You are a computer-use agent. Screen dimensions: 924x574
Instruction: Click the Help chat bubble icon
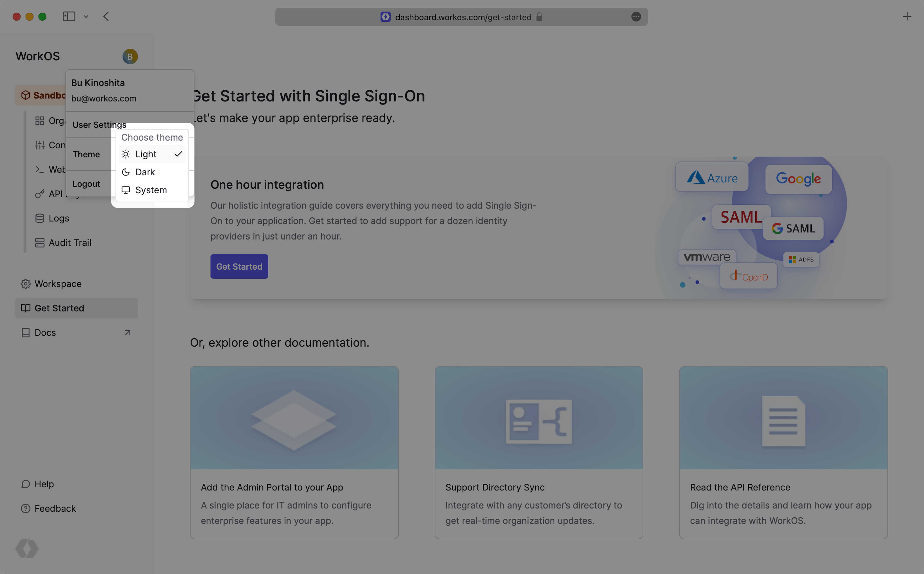26,484
